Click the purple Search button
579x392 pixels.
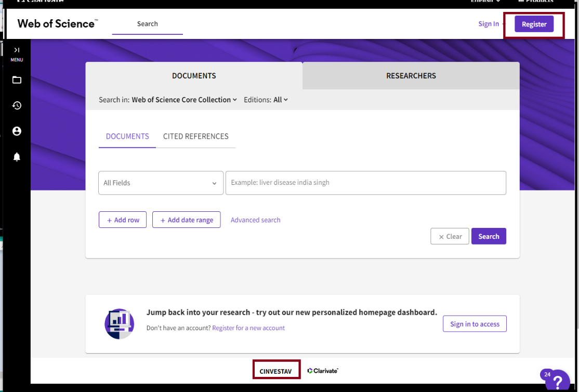point(489,236)
